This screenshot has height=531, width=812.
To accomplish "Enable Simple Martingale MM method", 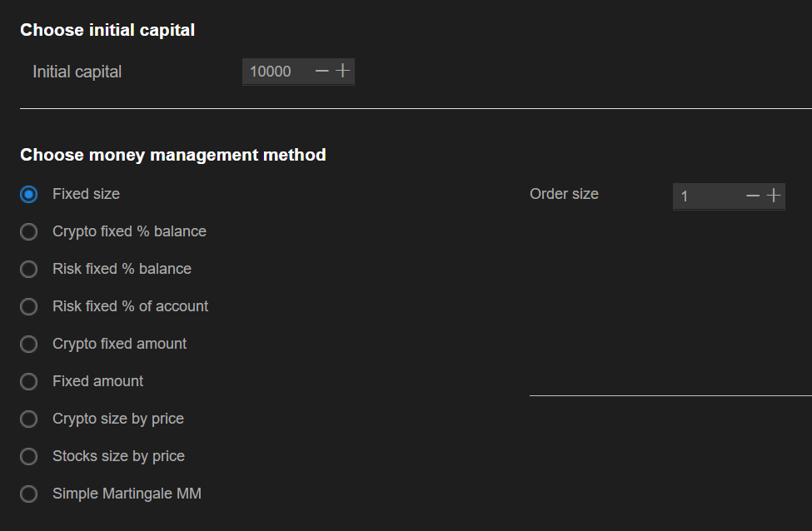I will [x=29, y=494].
